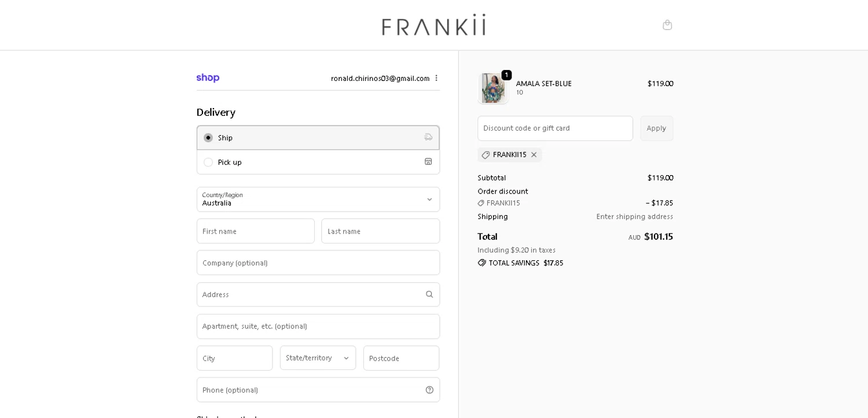Click the TOTAL SAVINGS $17.85 text
The height and width of the screenshot is (418, 868).
coord(526,262)
